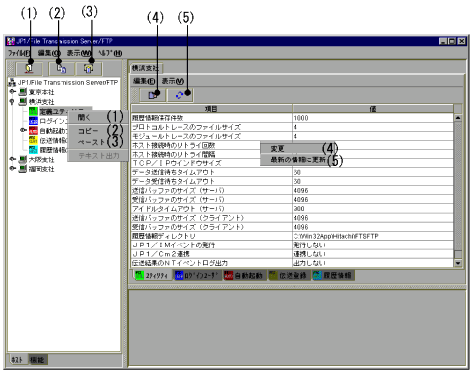Click the 東京本社 host computer icon

click(x=23, y=92)
